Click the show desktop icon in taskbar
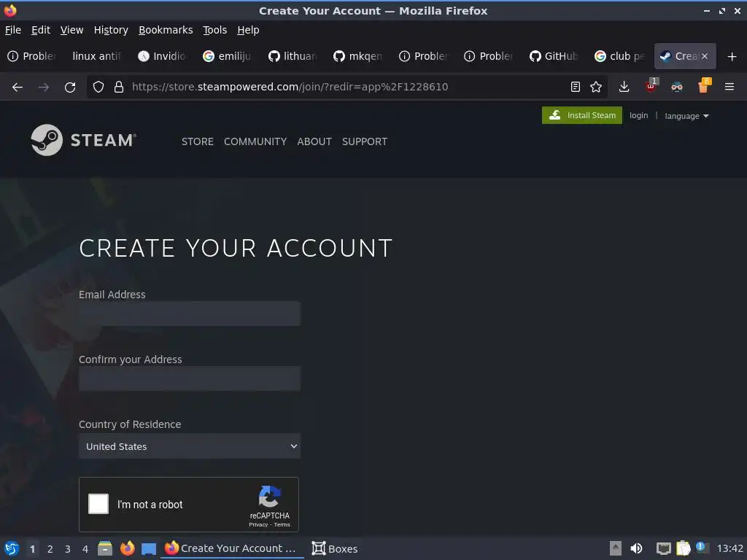 pos(149,549)
